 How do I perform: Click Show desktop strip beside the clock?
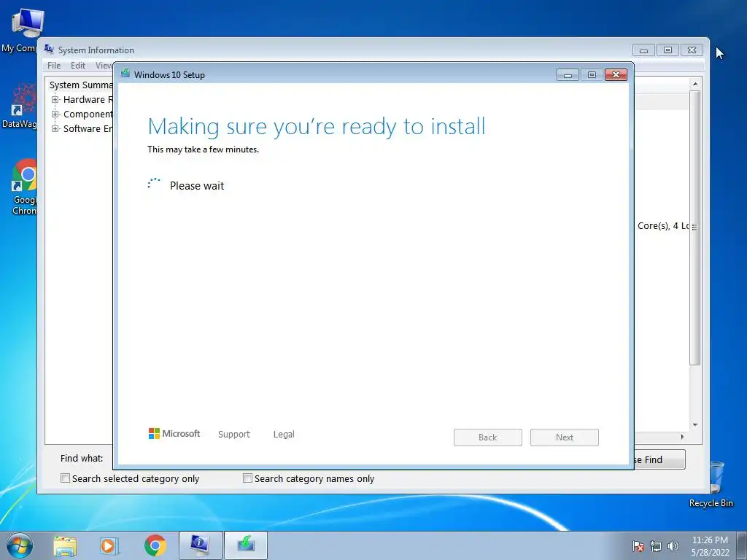742,545
